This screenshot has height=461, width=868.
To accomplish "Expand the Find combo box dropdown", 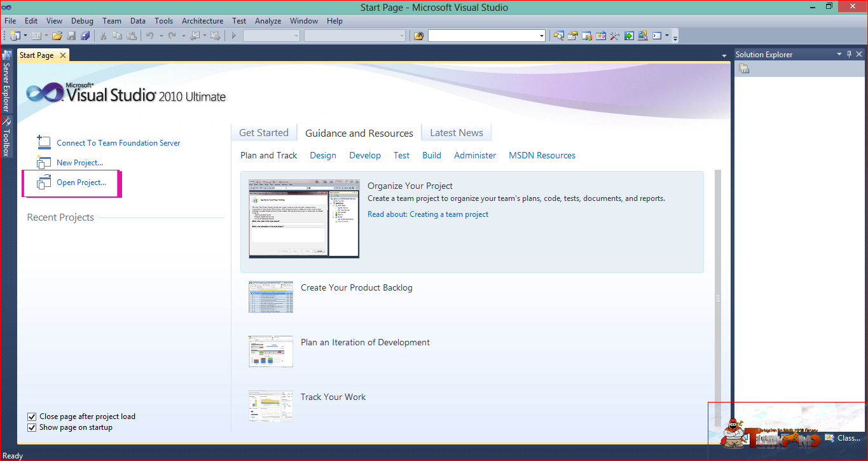I will tap(542, 36).
